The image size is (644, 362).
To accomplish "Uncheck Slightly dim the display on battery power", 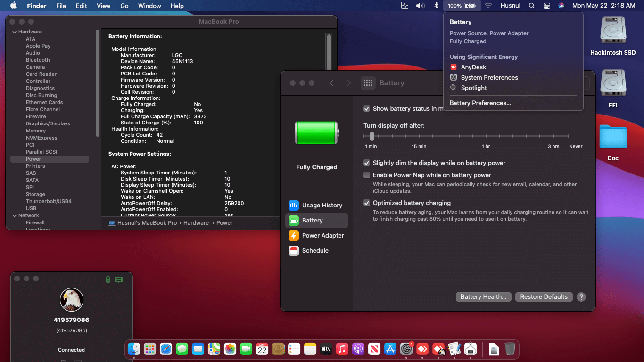I will point(367,163).
